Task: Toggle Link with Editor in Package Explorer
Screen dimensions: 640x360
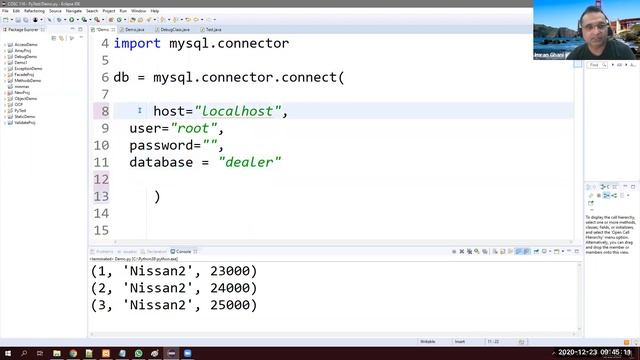Action: 62,38
